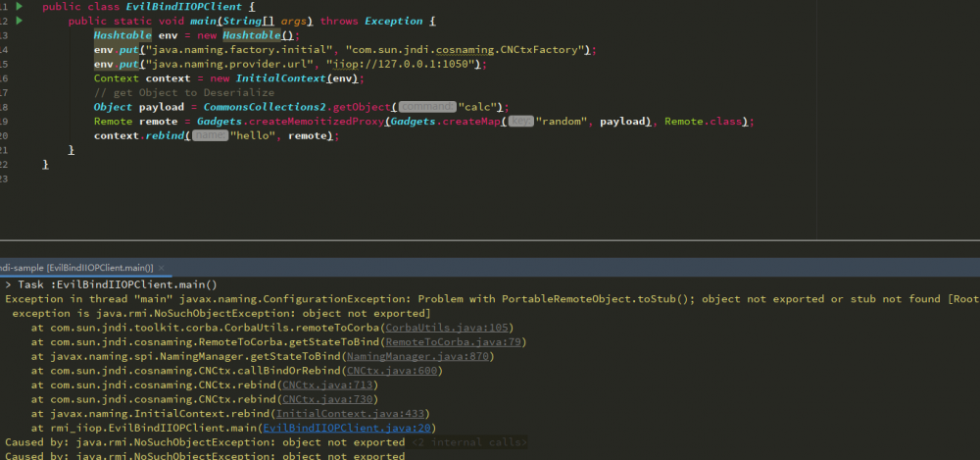Click the CommonsCollections2 class reference
The image size is (980, 460).
(265, 107)
